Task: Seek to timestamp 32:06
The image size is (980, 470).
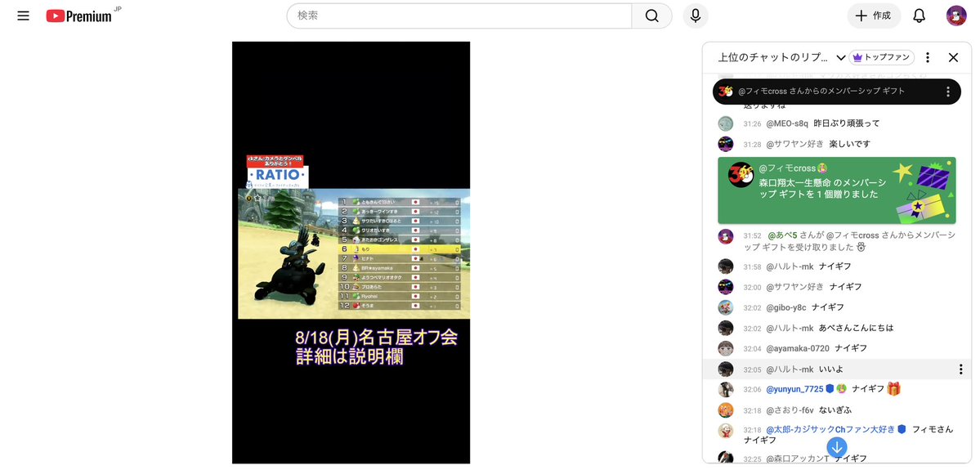Action: (x=752, y=389)
